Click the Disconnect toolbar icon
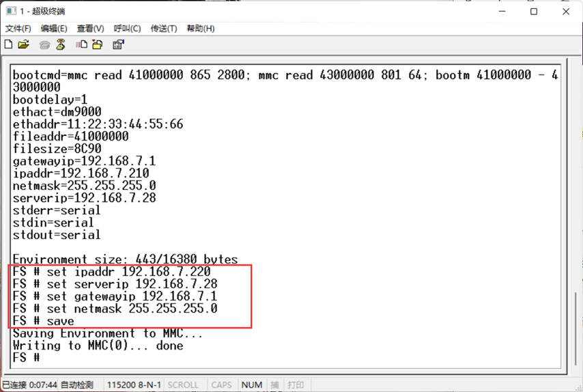 click(61, 44)
